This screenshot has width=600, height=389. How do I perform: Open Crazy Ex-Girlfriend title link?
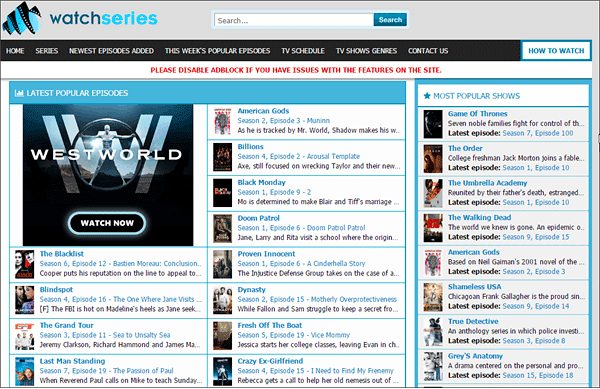[x=270, y=361]
